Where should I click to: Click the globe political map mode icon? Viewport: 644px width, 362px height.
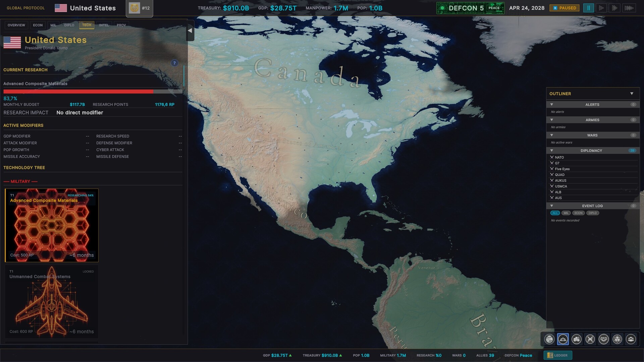pyautogui.click(x=549, y=339)
